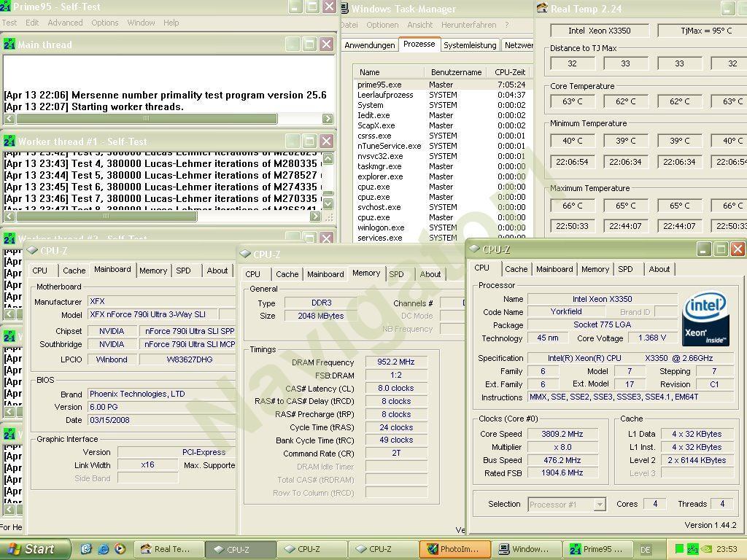Activate the PhotoIm... taskbar button
The width and height of the screenshot is (747, 560).
454,549
